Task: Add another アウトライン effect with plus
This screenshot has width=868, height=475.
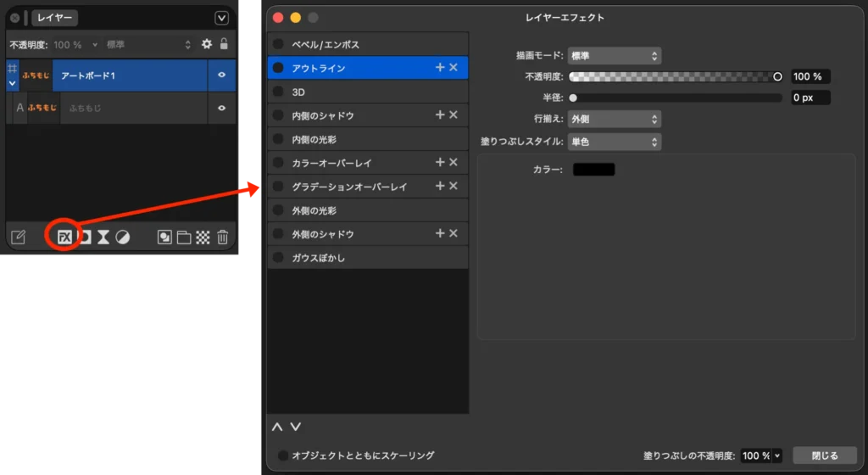Action: pyautogui.click(x=440, y=67)
